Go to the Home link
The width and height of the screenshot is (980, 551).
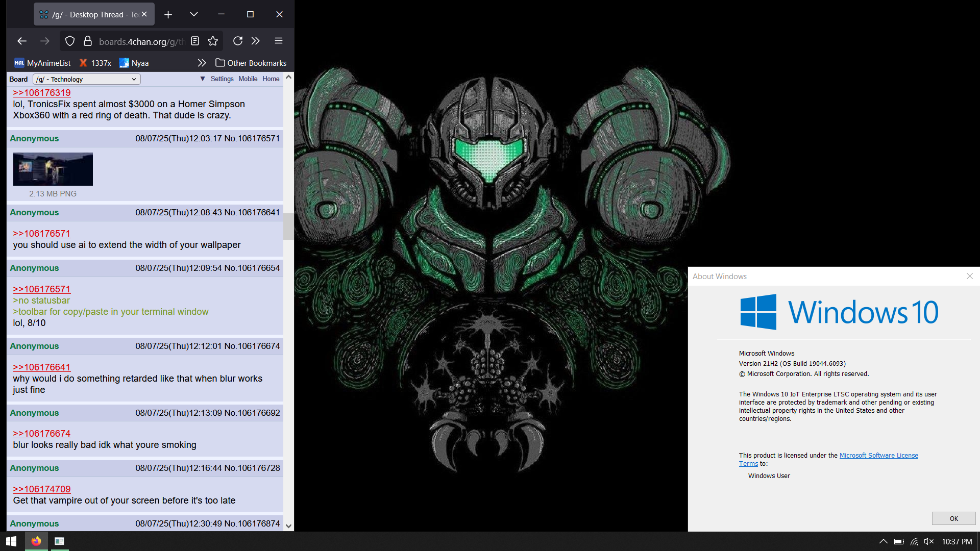(x=271, y=79)
